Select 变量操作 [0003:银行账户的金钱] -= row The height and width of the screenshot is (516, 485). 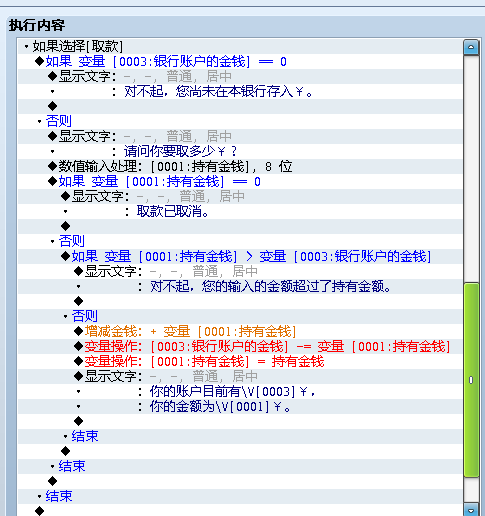coord(240,346)
